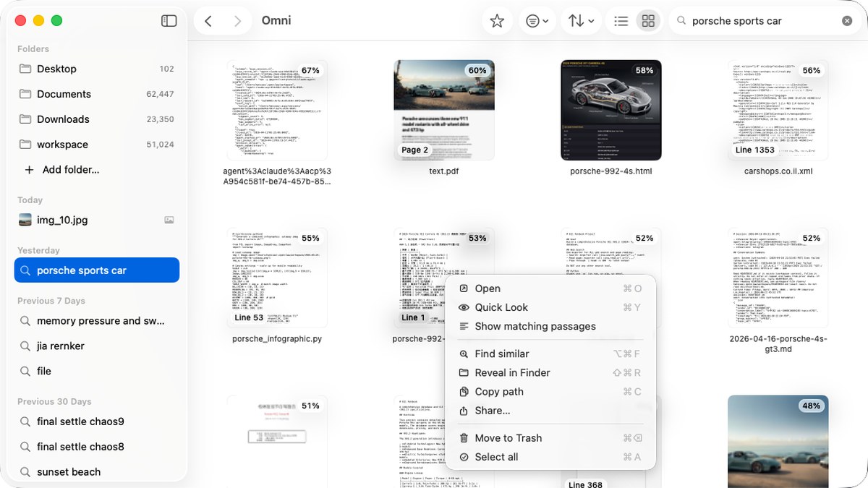868x488 pixels.
Task: Open the filter options dropdown
Action: point(537,21)
